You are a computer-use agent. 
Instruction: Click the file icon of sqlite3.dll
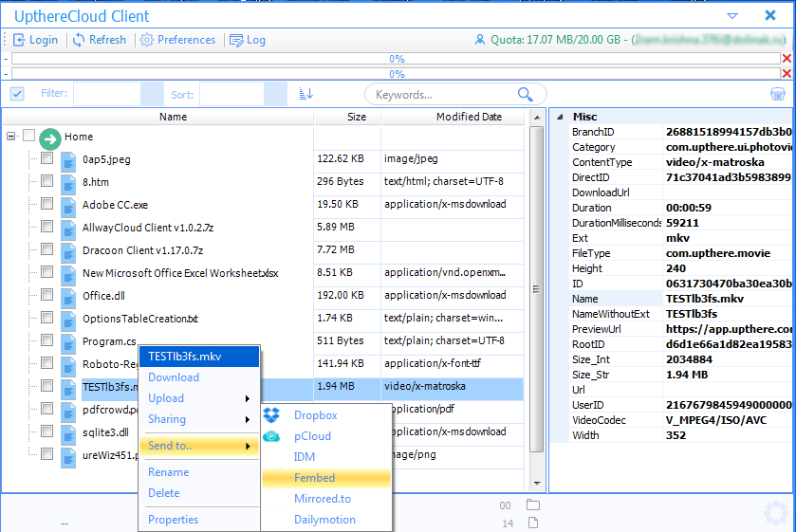68,434
